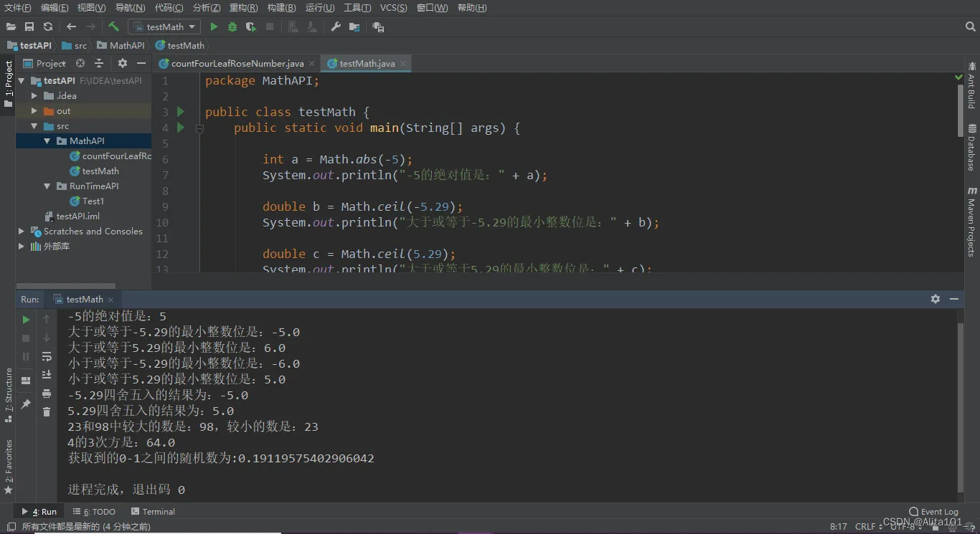Viewport: 980px width, 534px height.
Task: Print the console output
Action: (47, 394)
